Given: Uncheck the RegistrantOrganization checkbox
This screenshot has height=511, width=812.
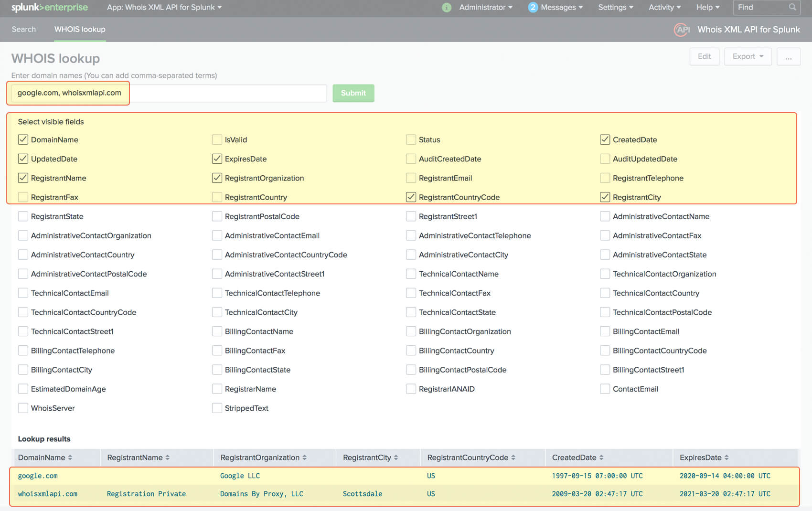Looking at the screenshot, I should [217, 178].
